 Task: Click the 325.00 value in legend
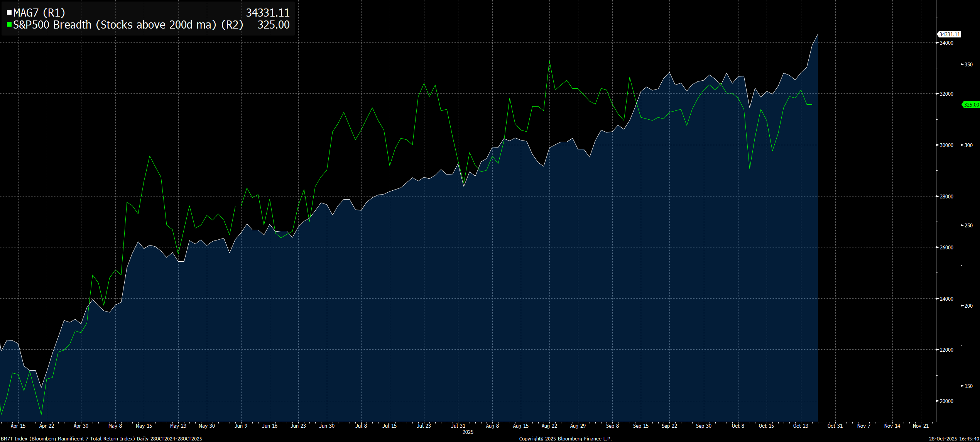point(274,25)
